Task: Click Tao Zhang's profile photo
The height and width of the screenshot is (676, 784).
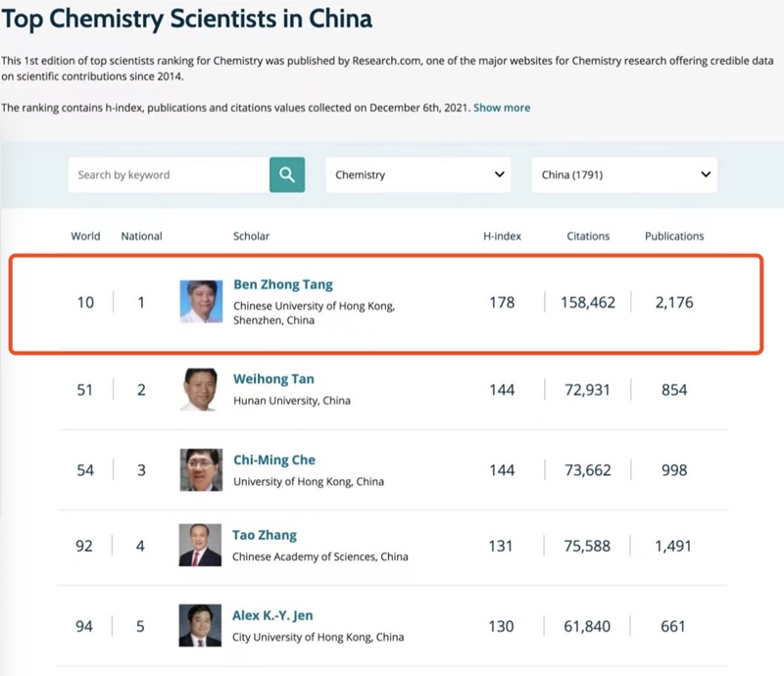Action: tap(200, 546)
